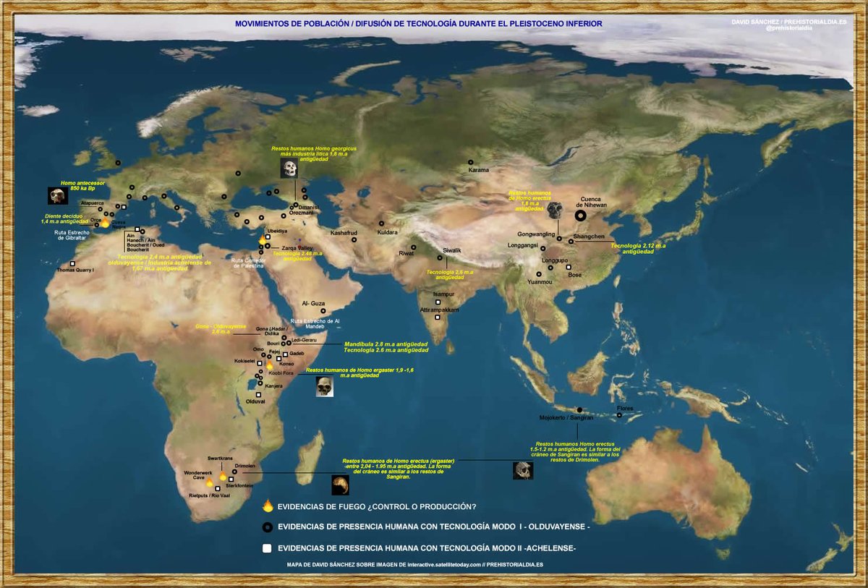The image size is (868, 588).
Task: Click the fire icon next to Kokiselei
Action: pyautogui.click(x=269, y=366)
